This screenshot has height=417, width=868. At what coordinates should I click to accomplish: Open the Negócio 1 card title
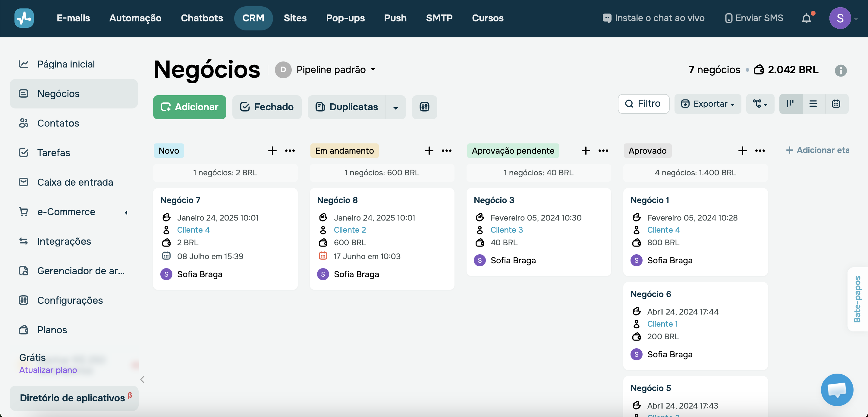(650, 200)
